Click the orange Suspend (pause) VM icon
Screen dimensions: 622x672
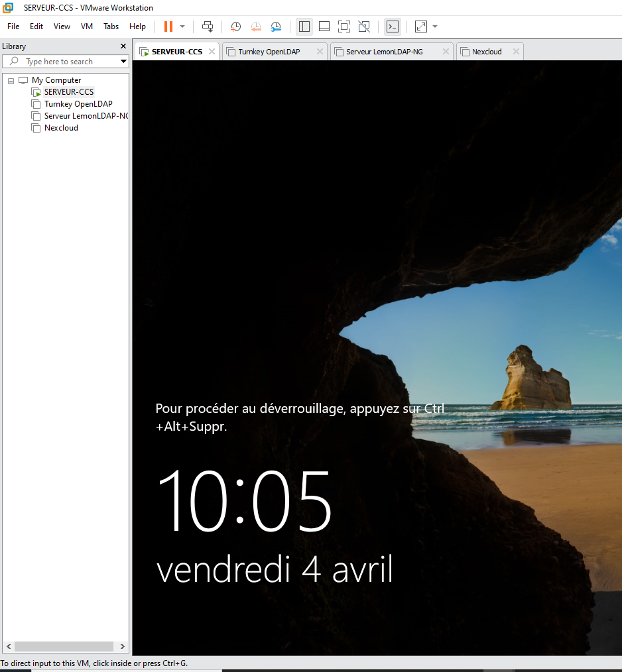click(x=168, y=27)
